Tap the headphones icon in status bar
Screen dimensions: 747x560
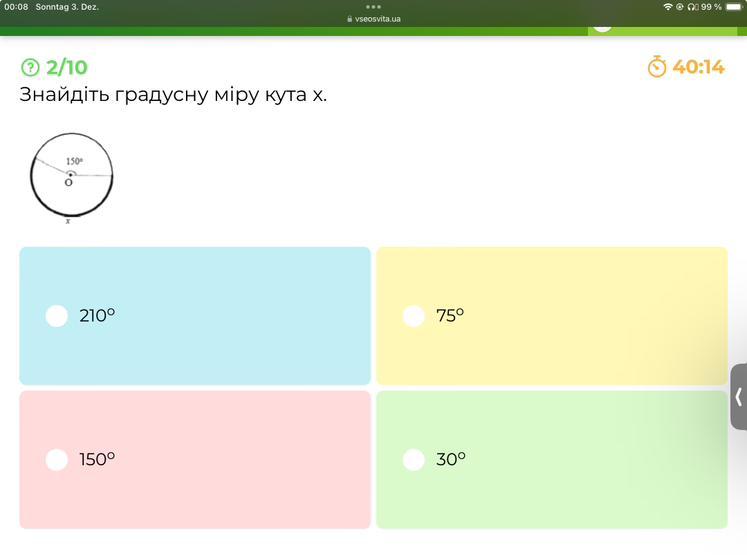click(x=691, y=7)
